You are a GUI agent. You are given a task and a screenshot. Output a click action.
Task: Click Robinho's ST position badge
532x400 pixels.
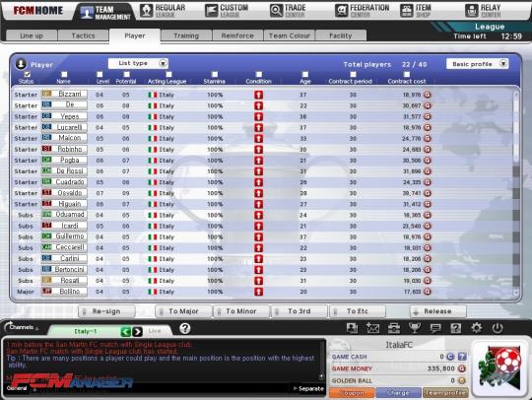(47, 149)
